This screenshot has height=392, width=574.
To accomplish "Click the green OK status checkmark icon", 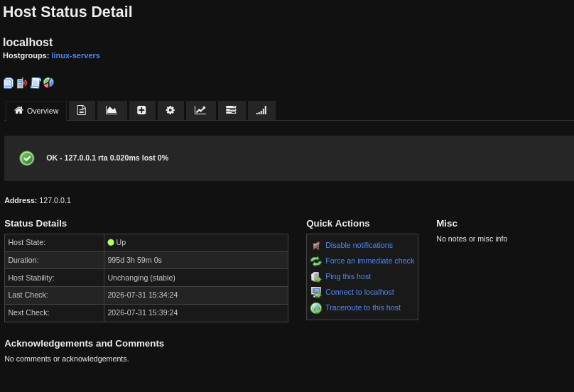I will [27, 158].
